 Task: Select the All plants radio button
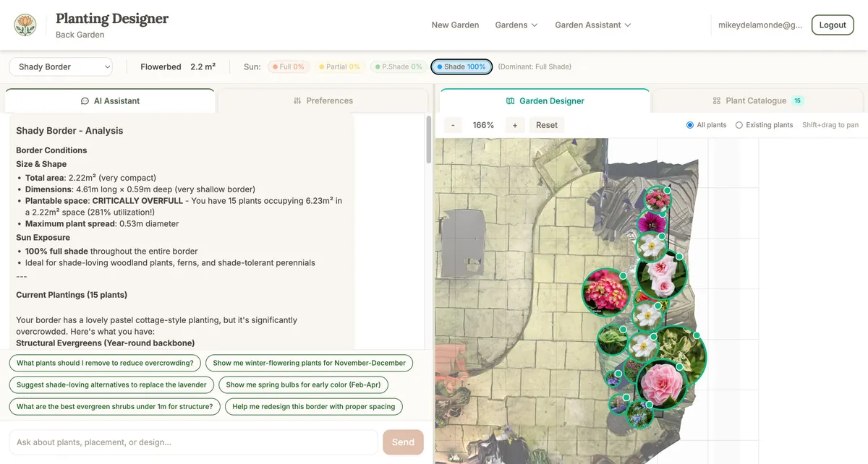[691, 124]
